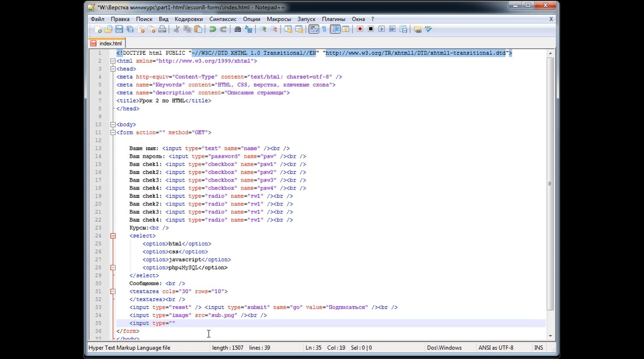Stop macro recording with the black square
The height and width of the screenshot is (359, 644).
(x=371, y=29)
